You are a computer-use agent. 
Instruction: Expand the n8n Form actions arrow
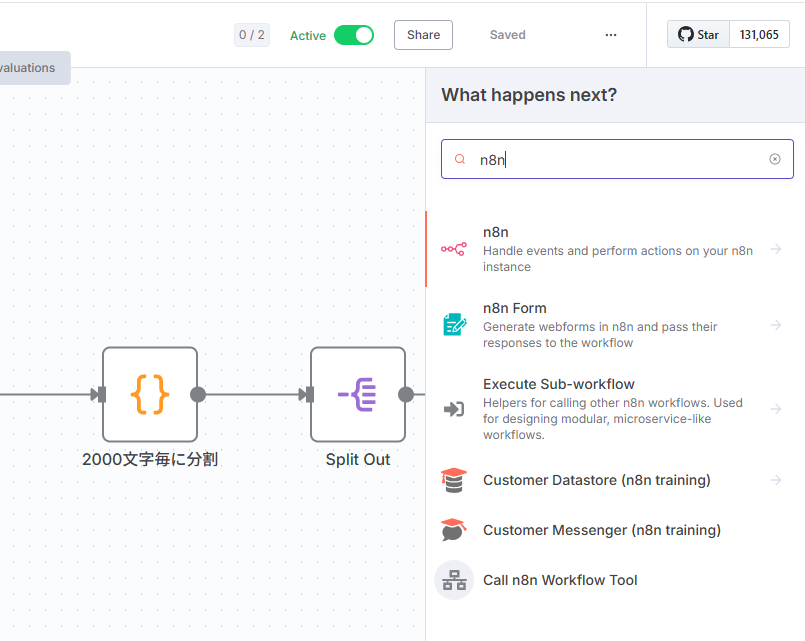point(776,325)
